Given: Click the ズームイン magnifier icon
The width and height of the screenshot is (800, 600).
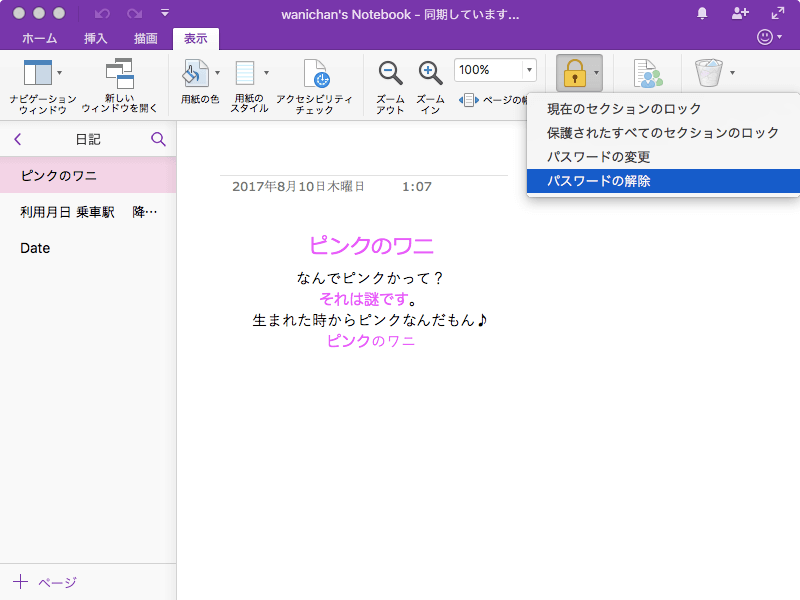Looking at the screenshot, I should [x=430, y=73].
